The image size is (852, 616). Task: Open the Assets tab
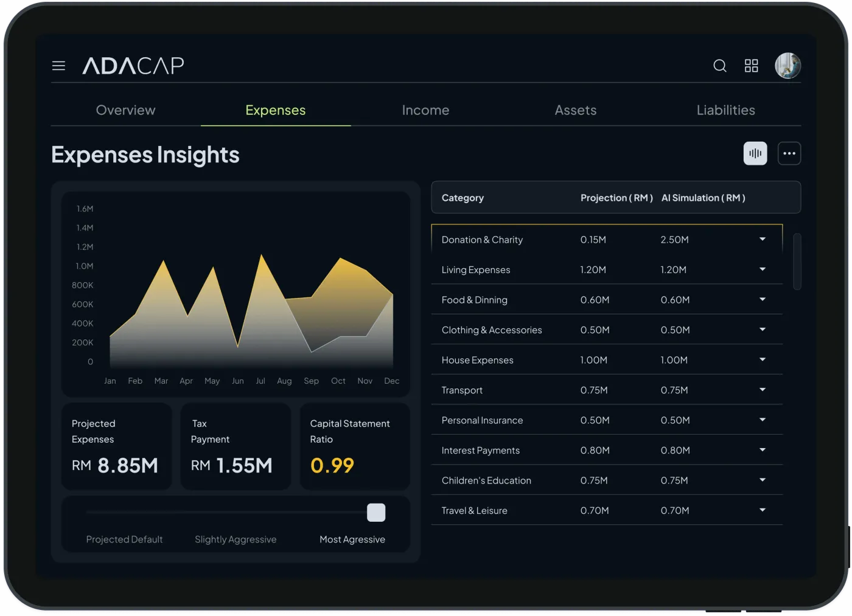point(576,110)
